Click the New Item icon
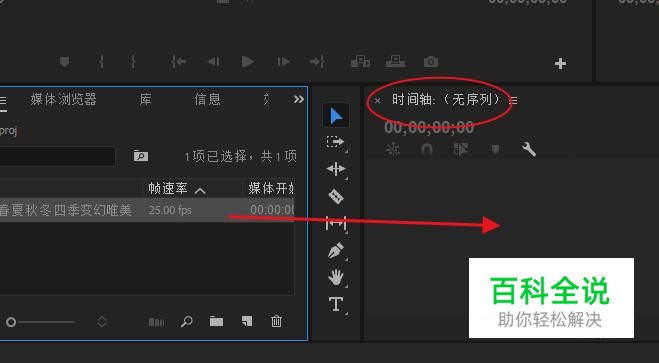 (247, 321)
